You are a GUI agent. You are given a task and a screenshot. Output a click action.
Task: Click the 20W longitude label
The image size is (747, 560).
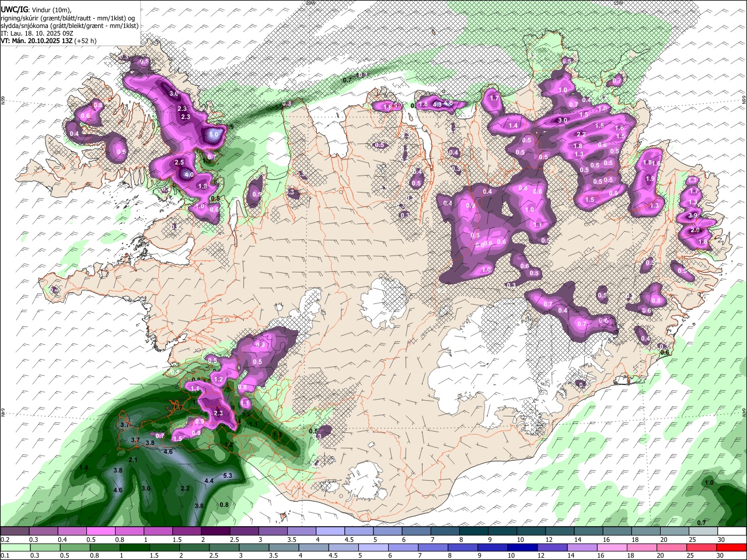coord(310,3)
